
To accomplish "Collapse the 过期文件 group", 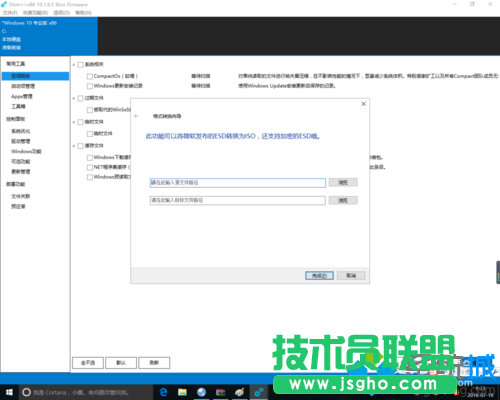I will [x=74, y=98].
